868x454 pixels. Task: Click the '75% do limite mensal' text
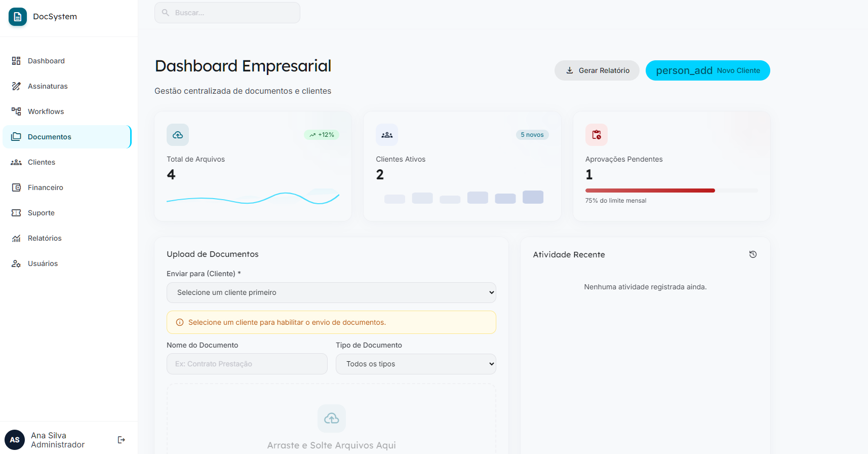pos(616,201)
